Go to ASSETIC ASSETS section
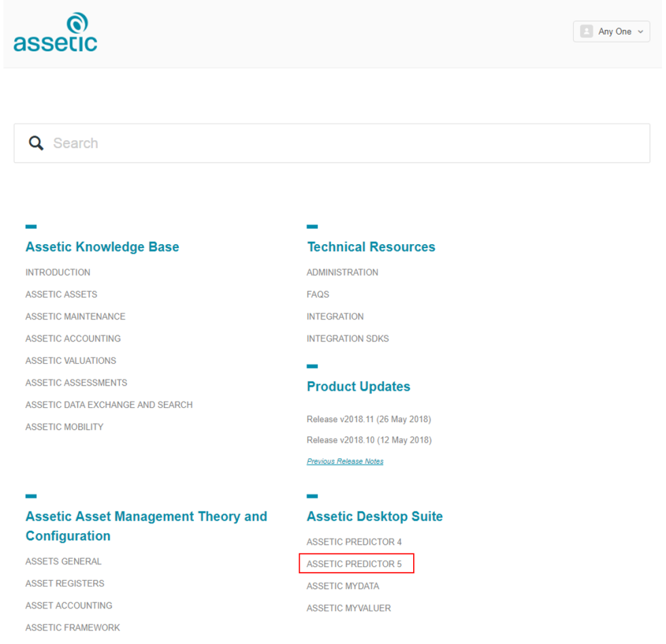Image resolution: width=666 pixels, height=644 pixels. pos(61,294)
